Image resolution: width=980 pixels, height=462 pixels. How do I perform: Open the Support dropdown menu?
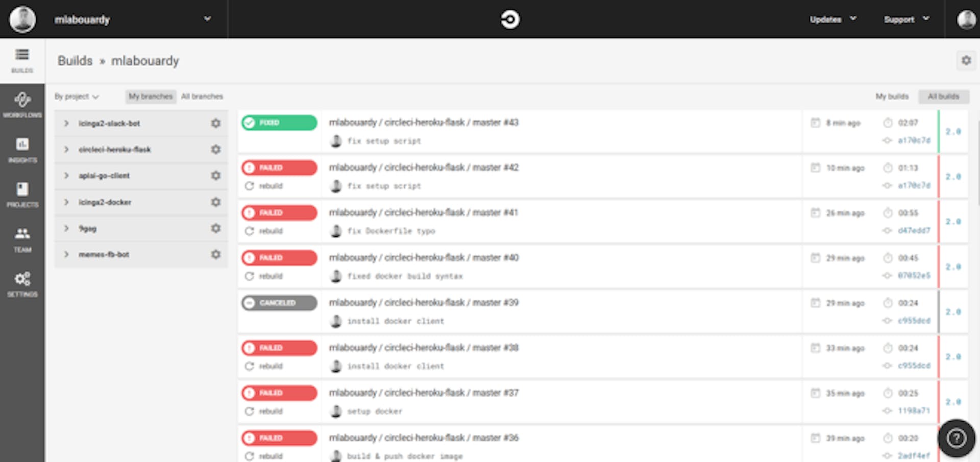[906, 19]
